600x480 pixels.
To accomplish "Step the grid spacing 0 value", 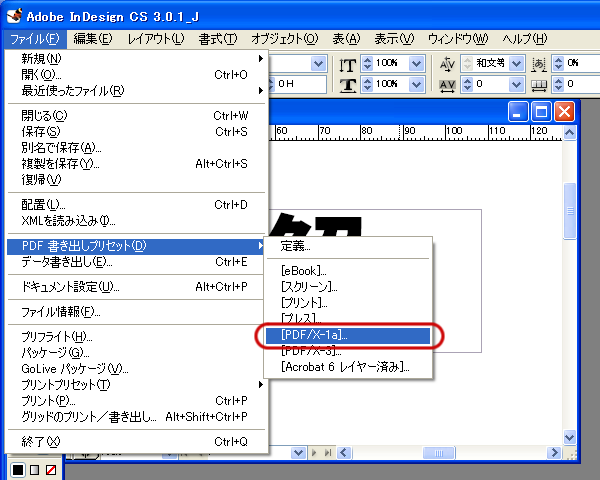I will tap(558, 85).
